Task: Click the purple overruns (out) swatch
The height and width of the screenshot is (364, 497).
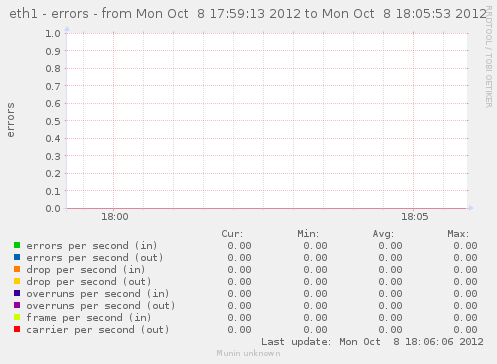Action: 17,305
